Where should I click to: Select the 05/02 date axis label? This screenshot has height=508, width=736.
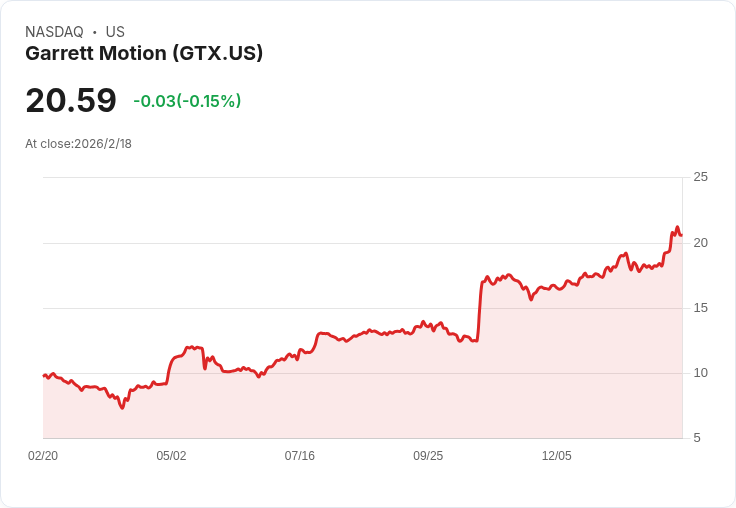171,456
